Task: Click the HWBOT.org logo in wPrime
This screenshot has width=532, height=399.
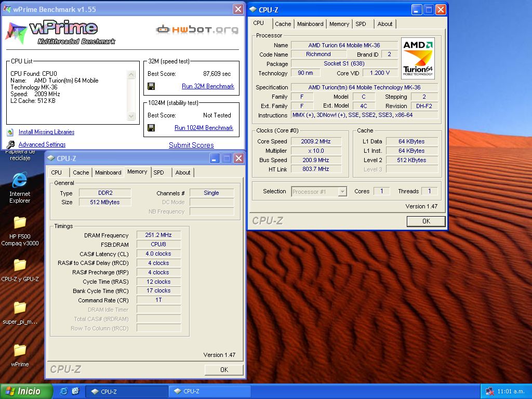Action: coord(197,30)
